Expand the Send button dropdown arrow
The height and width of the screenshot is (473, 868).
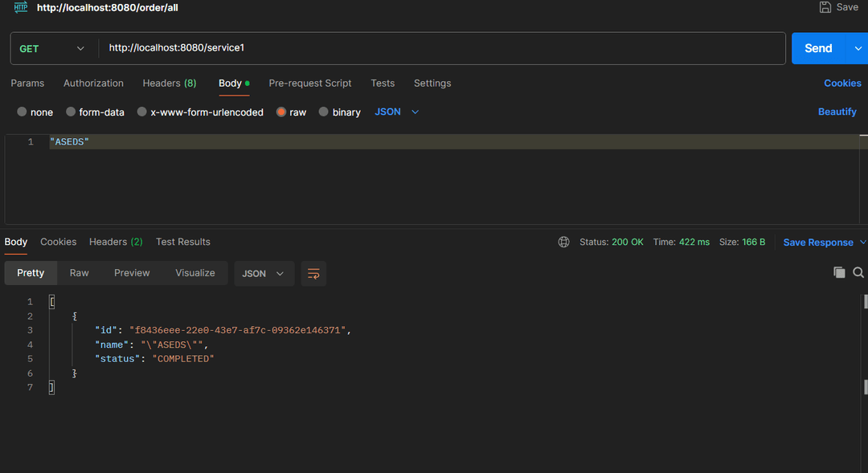pos(858,48)
